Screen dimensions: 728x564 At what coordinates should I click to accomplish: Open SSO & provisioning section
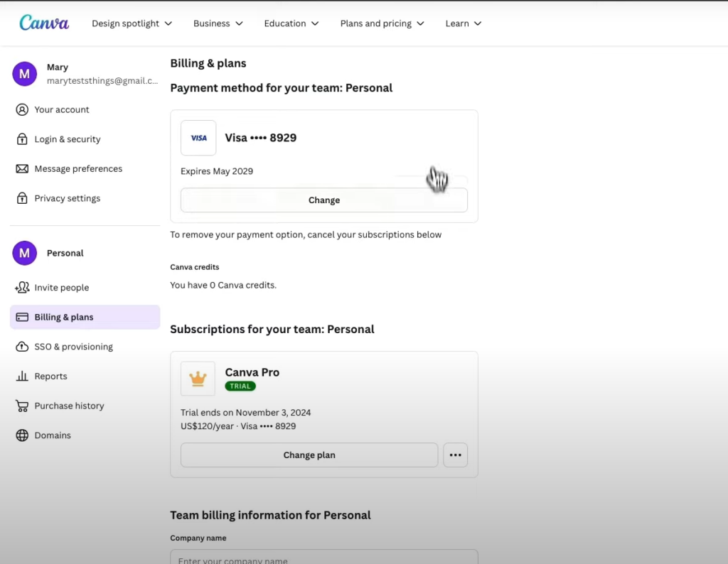pyautogui.click(x=73, y=347)
